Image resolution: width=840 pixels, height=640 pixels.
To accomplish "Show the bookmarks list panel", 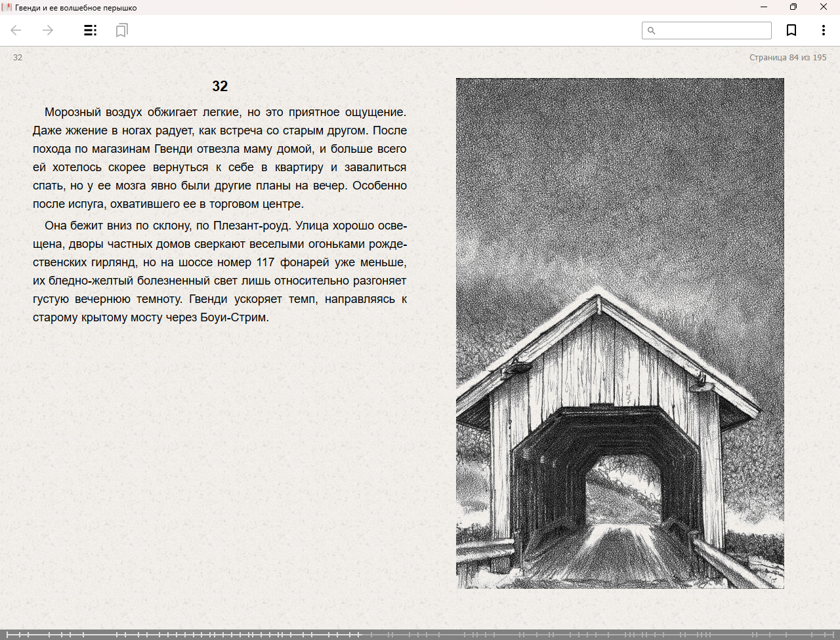I will pyautogui.click(x=121, y=30).
